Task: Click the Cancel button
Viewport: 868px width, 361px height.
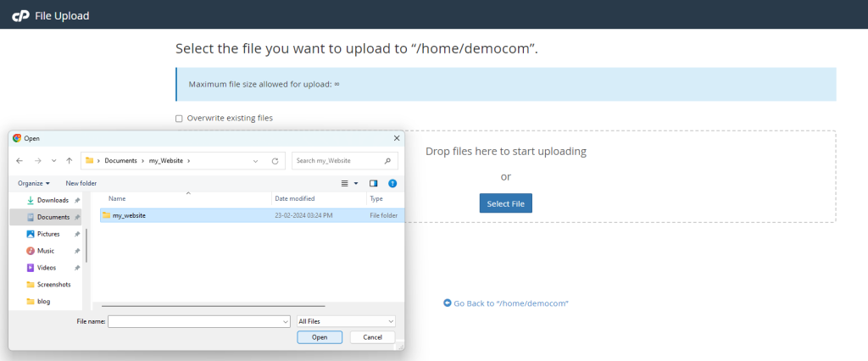Action: (373, 337)
